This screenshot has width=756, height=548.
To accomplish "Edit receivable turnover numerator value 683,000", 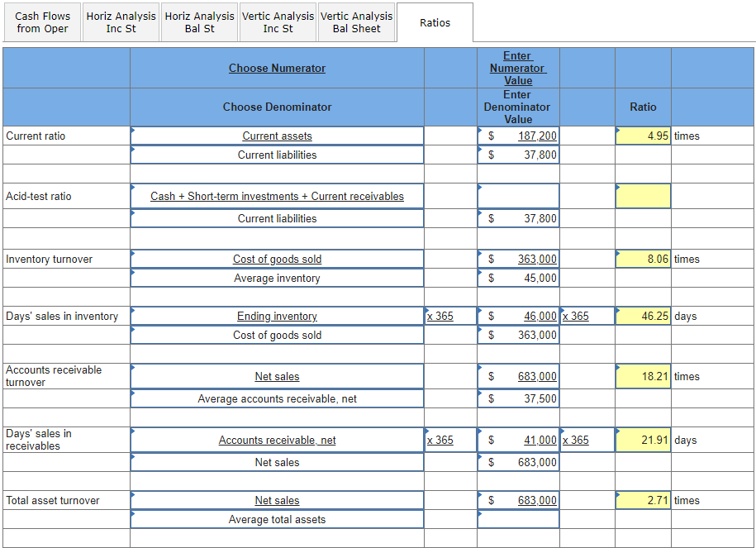I will pyautogui.click(x=518, y=376).
